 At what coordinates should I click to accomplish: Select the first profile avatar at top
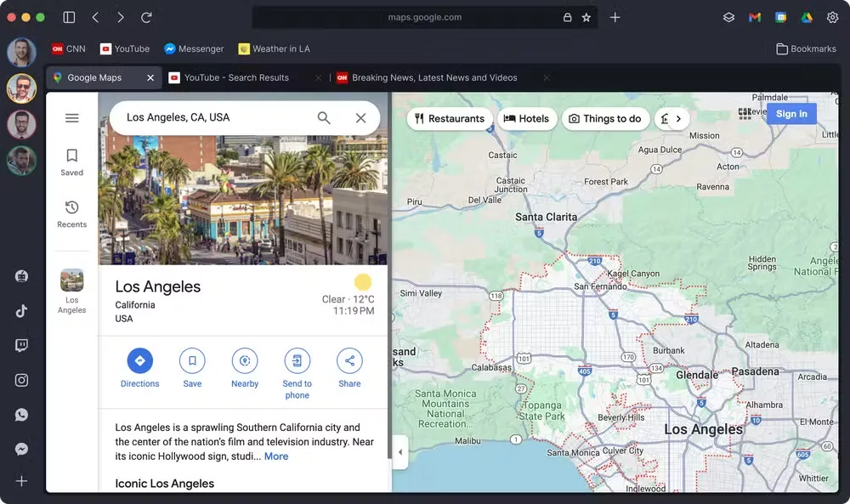click(22, 52)
